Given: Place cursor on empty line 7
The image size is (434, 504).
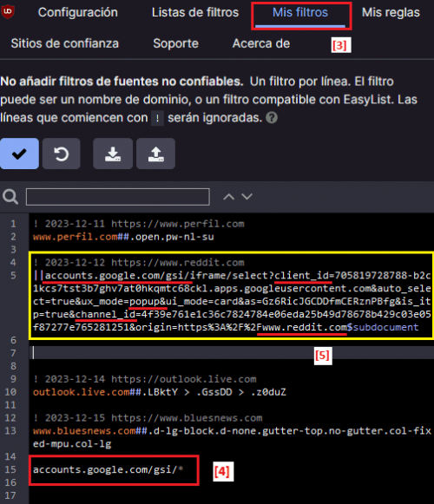Looking at the screenshot, I should click(x=232, y=353).
